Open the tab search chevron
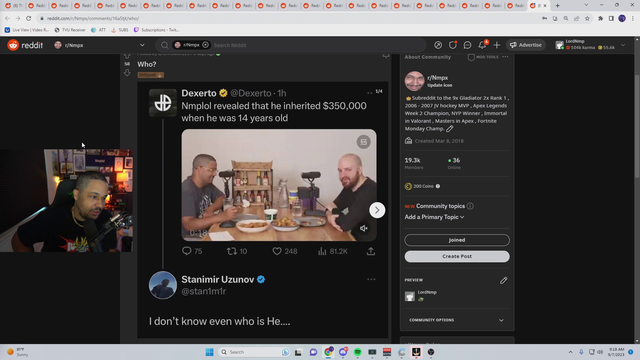This screenshot has height=360, width=640. (586, 5)
